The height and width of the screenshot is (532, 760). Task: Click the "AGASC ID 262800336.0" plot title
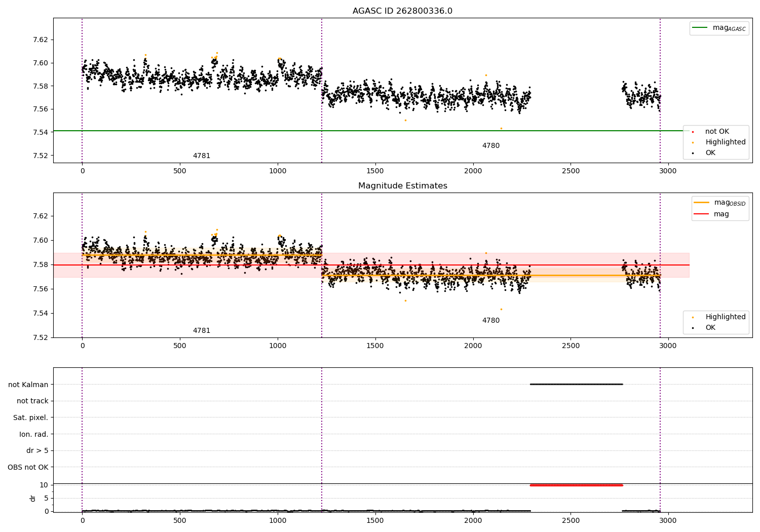[402, 11]
